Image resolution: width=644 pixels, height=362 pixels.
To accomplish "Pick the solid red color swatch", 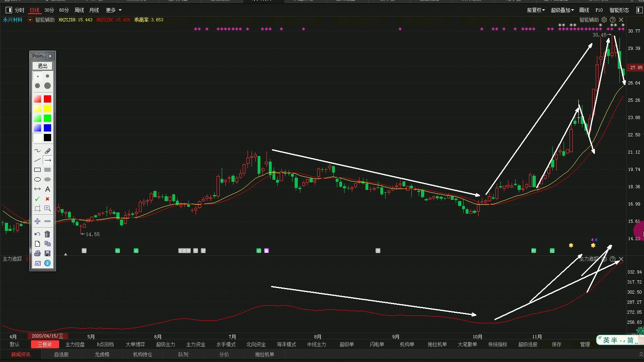I will pos(47,99).
